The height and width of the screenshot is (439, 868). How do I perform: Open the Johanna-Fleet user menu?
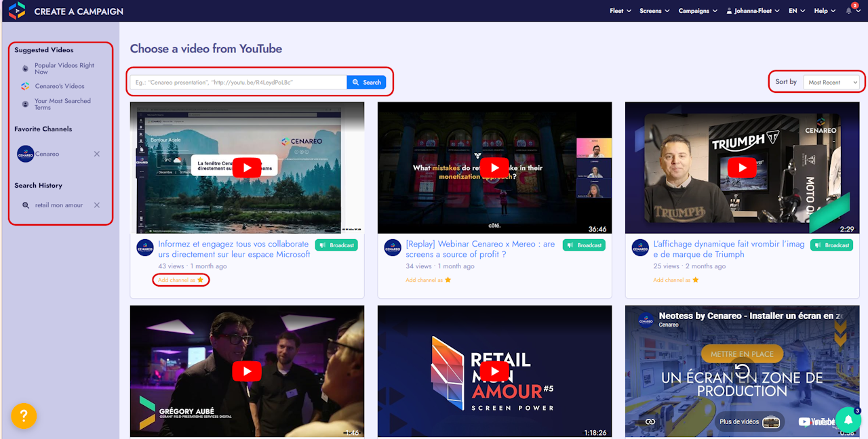[x=753, y=11]
